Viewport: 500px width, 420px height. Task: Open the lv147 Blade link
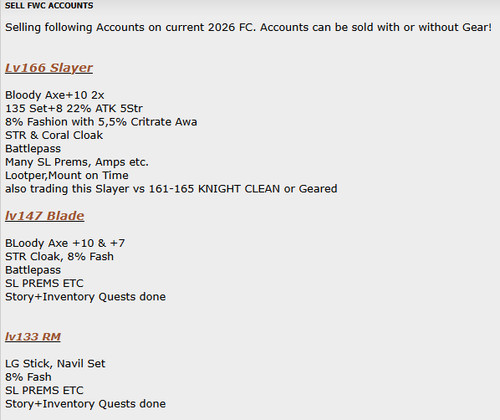pyautogui.click(x=44, y=216)
